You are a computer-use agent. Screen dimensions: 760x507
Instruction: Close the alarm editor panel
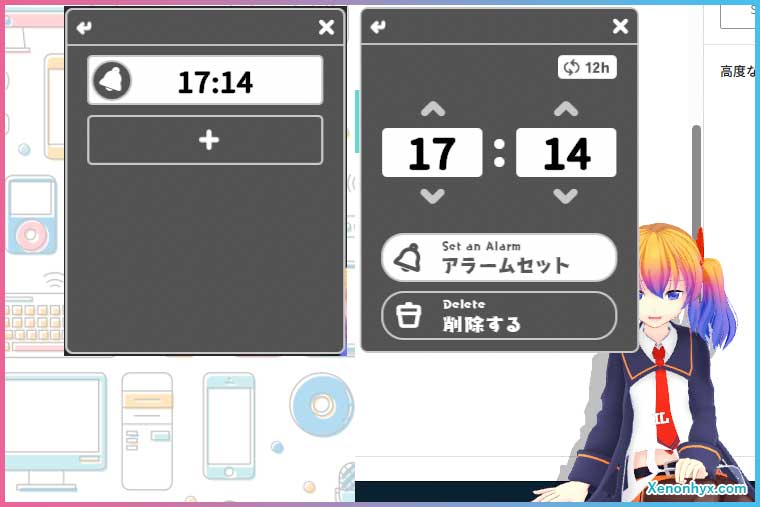click(620, 26)
